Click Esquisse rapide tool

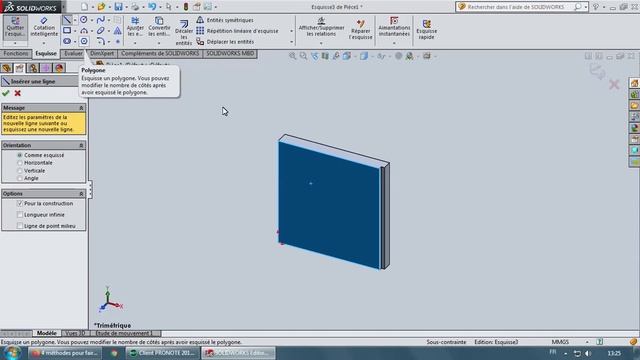427,29
